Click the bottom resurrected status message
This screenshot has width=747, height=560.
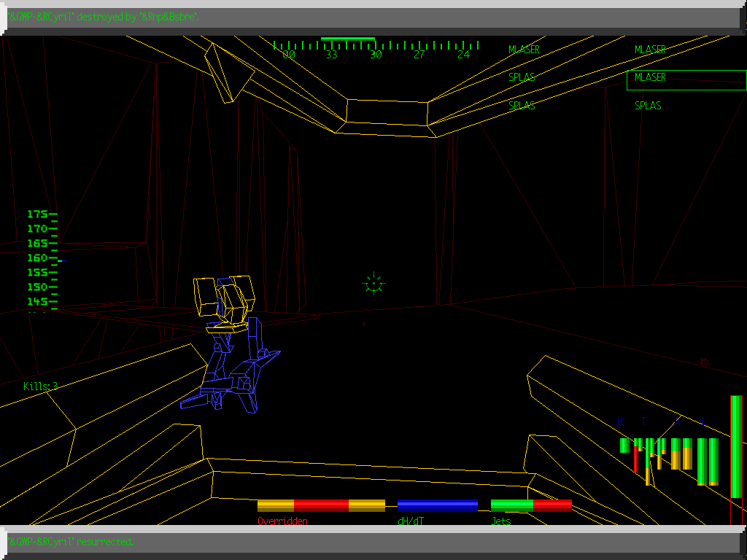point(71,542)
